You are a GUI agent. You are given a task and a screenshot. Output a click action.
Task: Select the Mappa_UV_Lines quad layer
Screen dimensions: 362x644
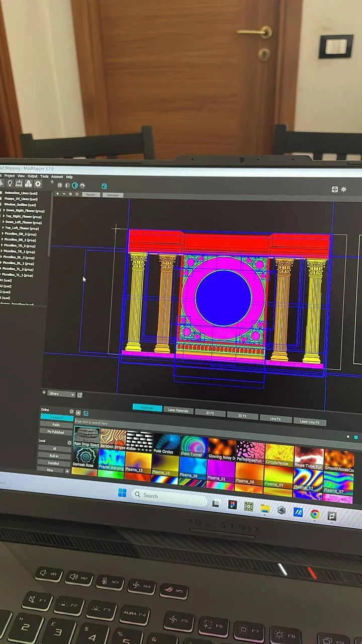click(20, 199)
